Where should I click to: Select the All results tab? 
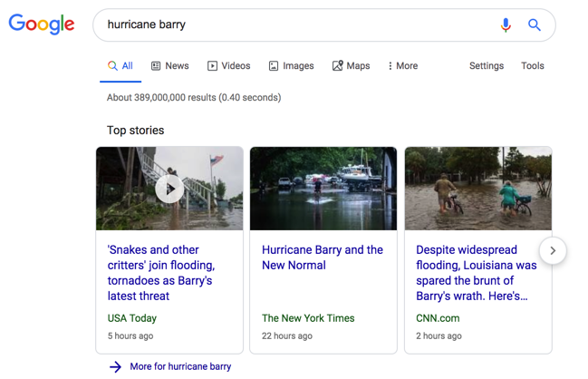point(120,66)
